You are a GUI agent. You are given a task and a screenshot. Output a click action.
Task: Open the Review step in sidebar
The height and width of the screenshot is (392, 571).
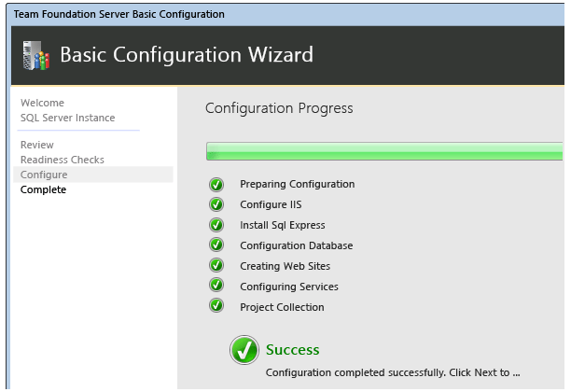37,145
